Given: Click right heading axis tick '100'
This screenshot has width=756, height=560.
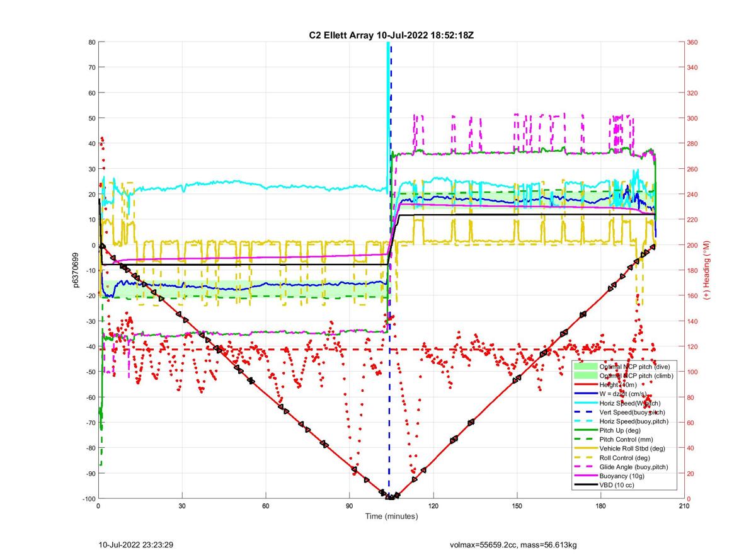Looking at the screenshot, I should point(692,372).
